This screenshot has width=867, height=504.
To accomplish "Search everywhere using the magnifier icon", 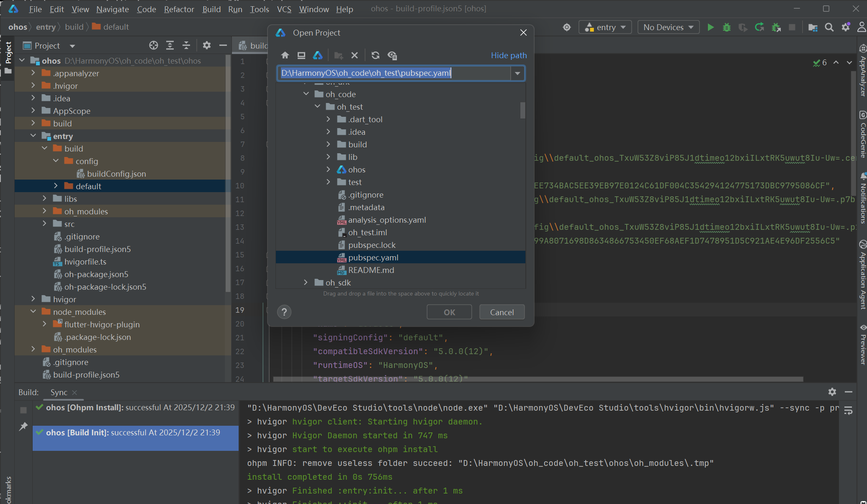I will 829,27.
